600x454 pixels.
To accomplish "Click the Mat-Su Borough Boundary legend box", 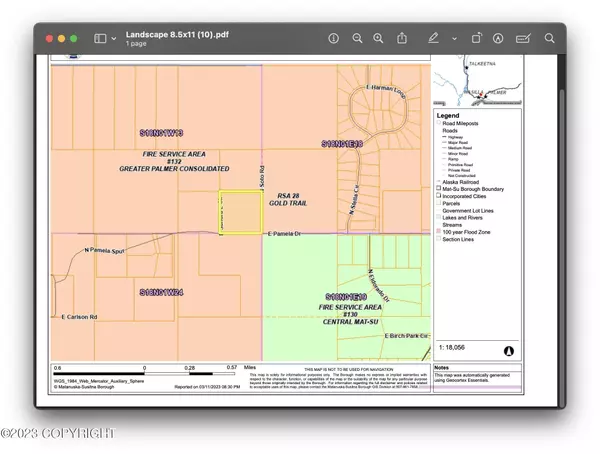I will pyautogui.click(x=438, y=187).
